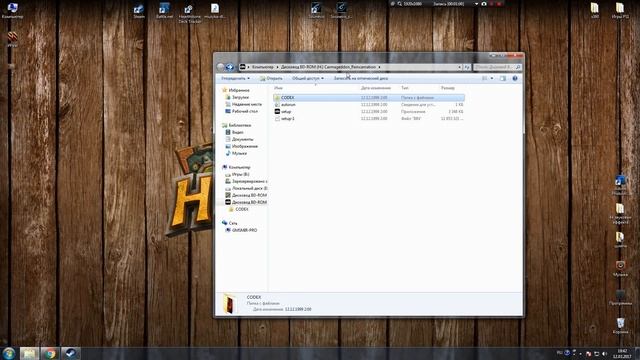Viewport: 640px width, 360px height.
Task: Click CODEX folder thumbnail in details pane
Action: click(229, 304)
